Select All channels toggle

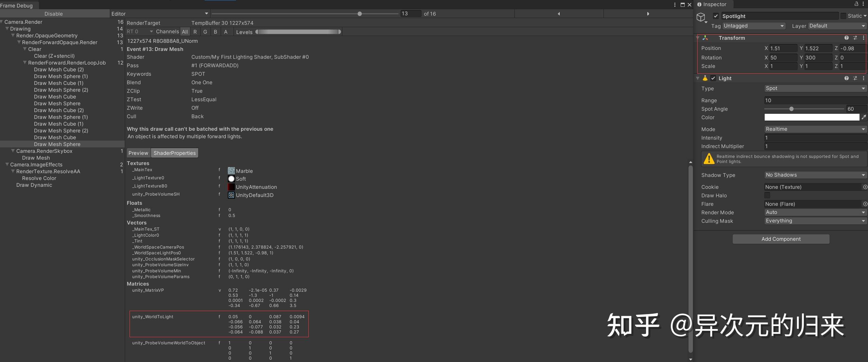185,32
